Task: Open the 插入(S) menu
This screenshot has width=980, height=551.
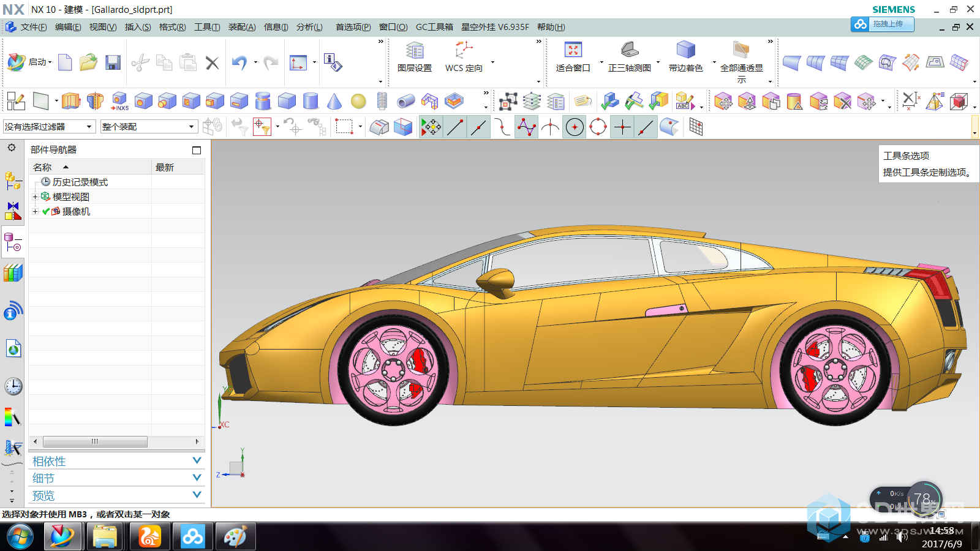Action: (138, 27)
